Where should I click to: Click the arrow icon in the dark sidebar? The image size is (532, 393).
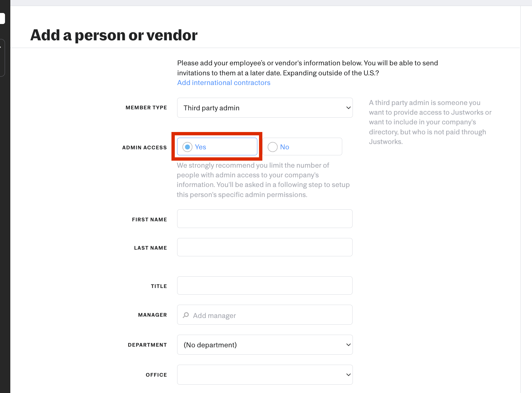[x=1, y=47]
